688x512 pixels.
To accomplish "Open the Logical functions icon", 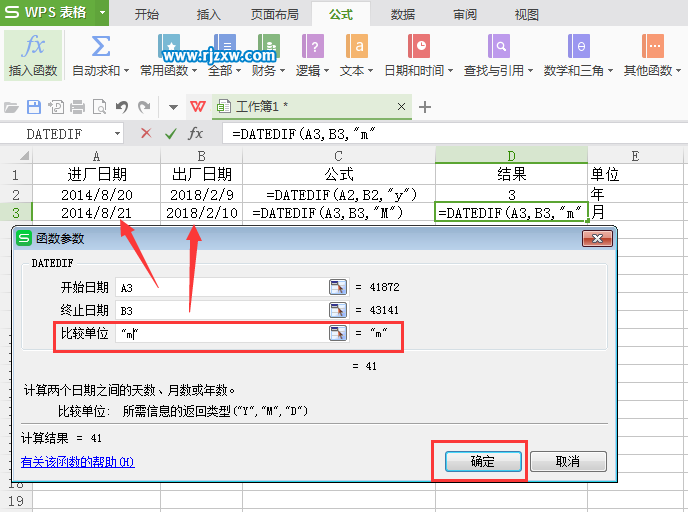I will [x=313, y=46].
